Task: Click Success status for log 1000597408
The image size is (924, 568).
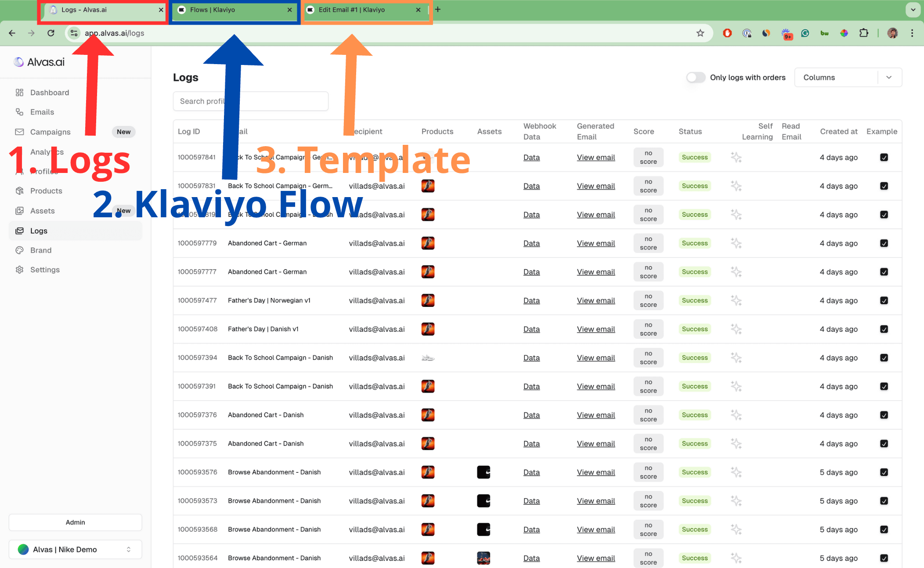Action: click(x=695, y=329)
